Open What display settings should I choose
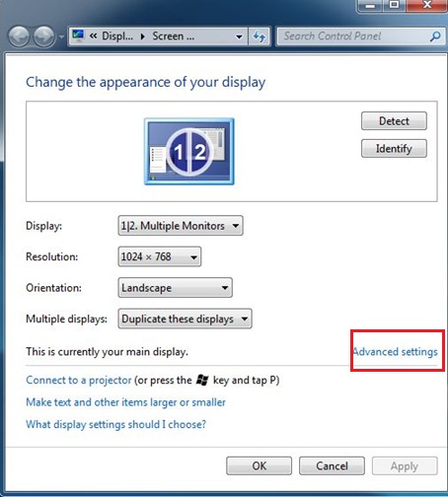This screenshot has width=448, height=497. coord(115,424)
